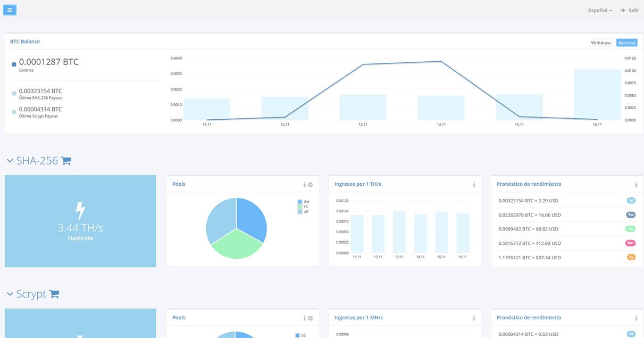Click Ingresos por 1 MH/s panel title
Image resolution: width=644 pixels, height=338 pixels.
[x=359, y=318]
